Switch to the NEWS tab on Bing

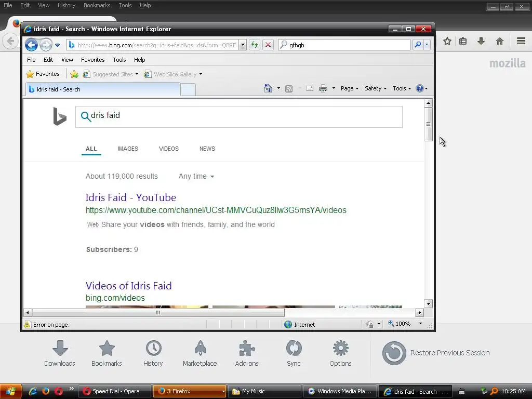(x=207, y=149)
